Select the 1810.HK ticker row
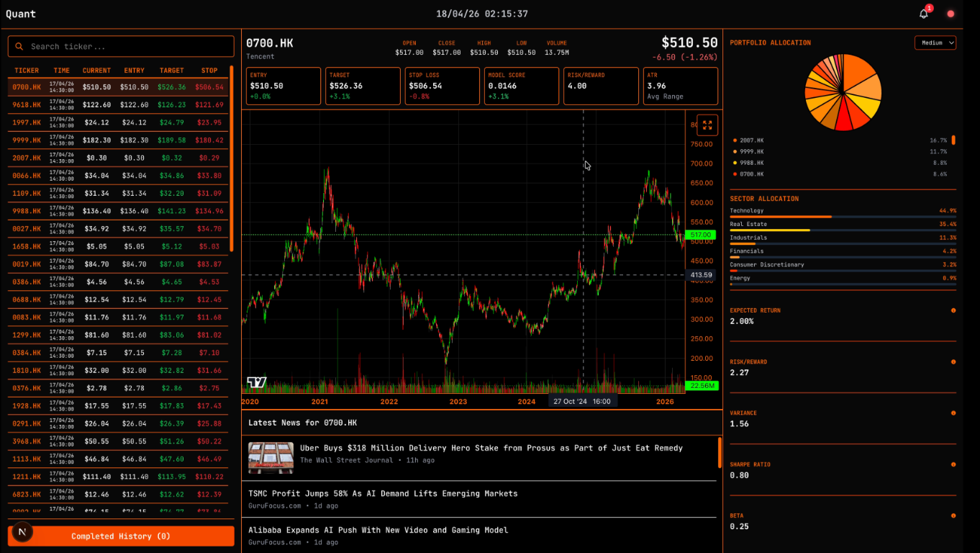This screenshot has width=980, height=553. [x=118, y=371]
